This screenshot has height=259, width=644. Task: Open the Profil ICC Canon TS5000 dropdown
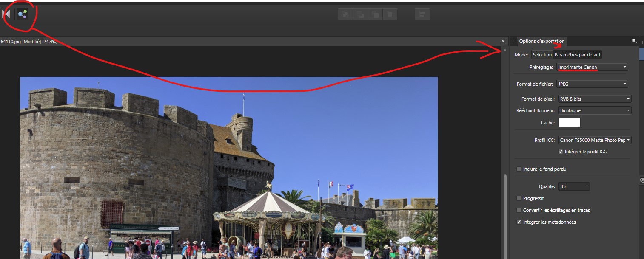coord(595,140)
